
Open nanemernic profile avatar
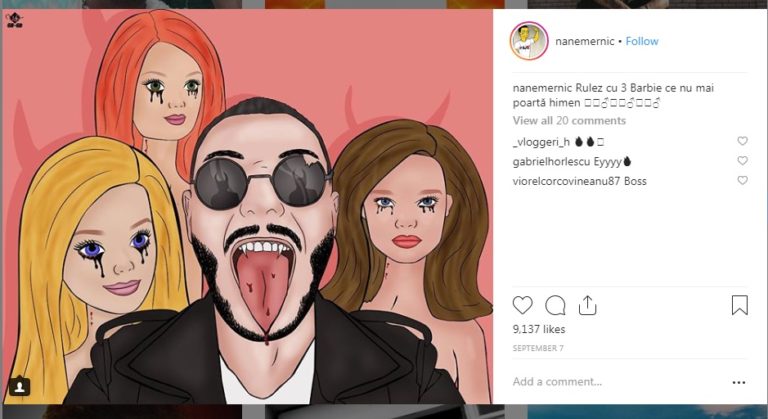(529, 41)
